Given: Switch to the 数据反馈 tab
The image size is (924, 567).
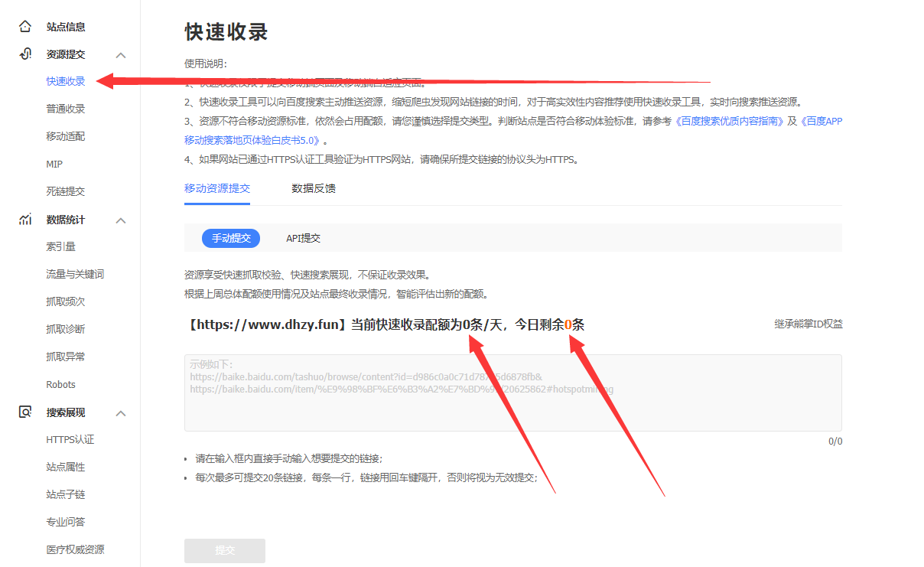Looking at the screenshot, I should pyautogui.click(x=313, y=188).
